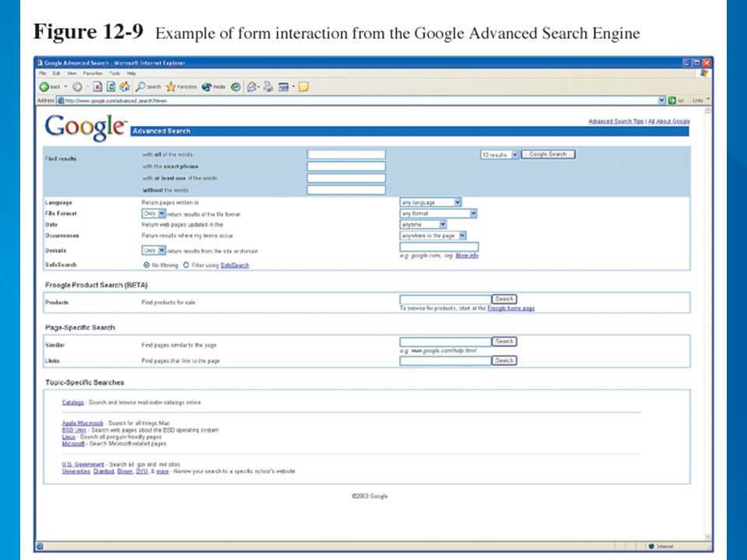Open the Domain Only dropdown
747x560 pixels.
pos(154,250)
